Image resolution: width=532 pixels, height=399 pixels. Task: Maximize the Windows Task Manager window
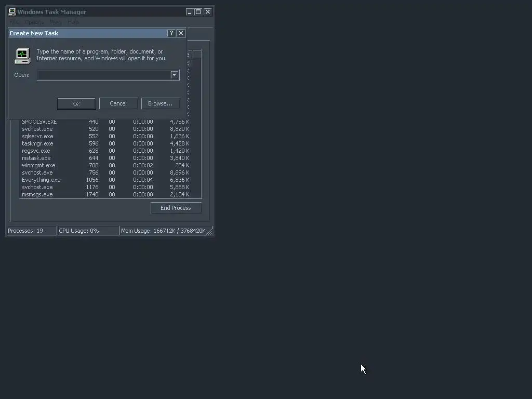[x=198, y=12]
